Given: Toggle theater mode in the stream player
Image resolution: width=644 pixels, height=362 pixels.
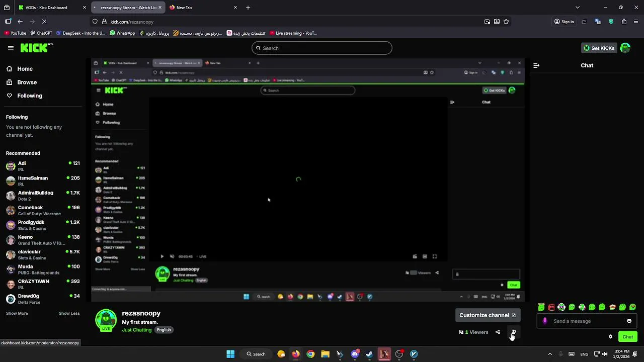Looking at the screenshot, I should click(x=425, y=256).
